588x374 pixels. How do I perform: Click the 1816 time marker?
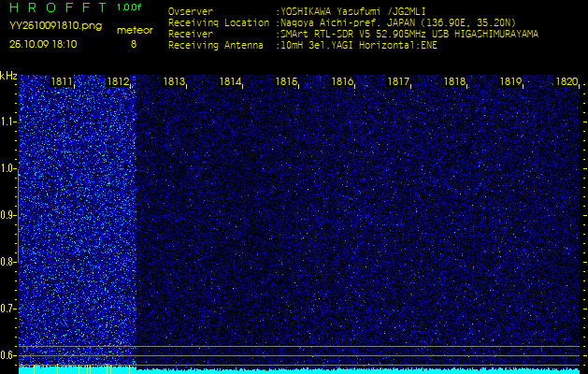[x=342, y=81]
